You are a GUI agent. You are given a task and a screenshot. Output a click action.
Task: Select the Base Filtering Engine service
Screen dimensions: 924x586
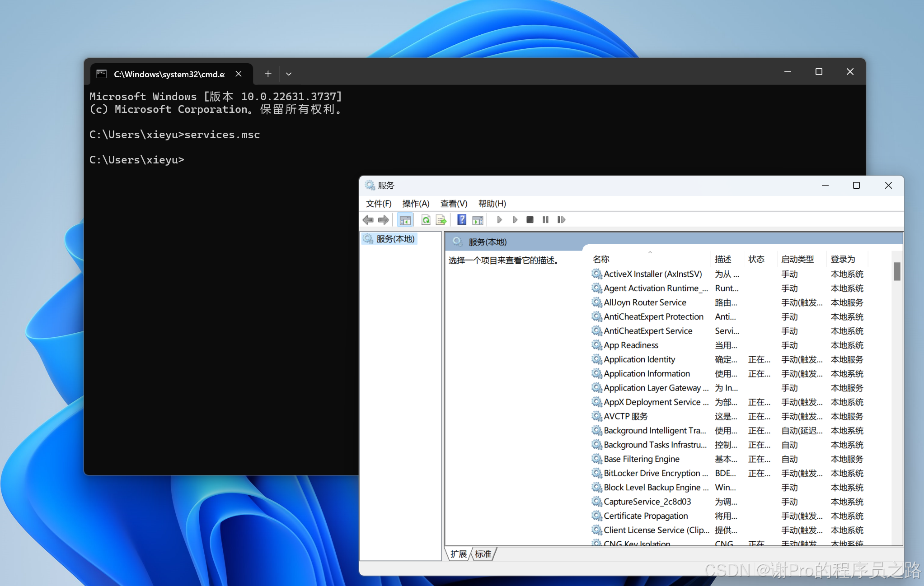(641, 459)
